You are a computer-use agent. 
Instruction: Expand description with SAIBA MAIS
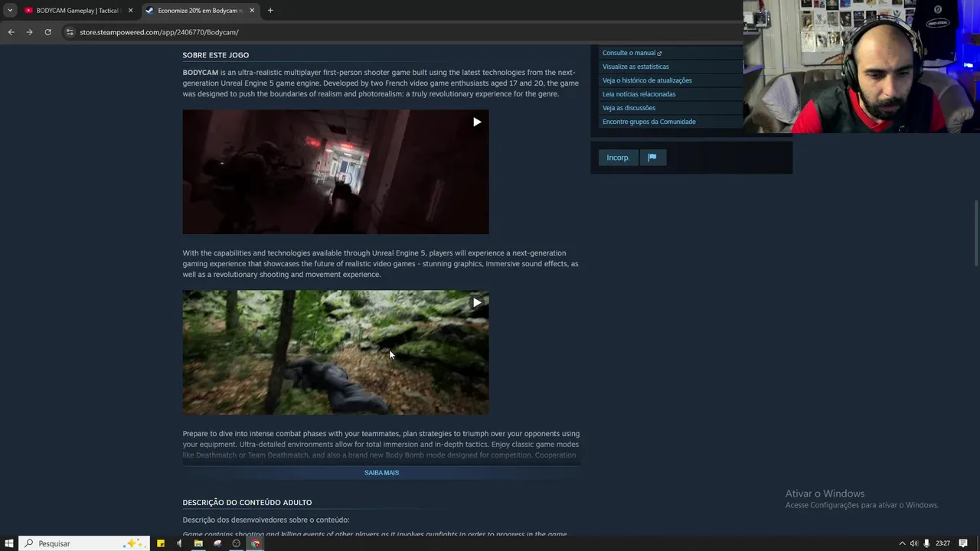pyautogui.click(x=381, y=473)
